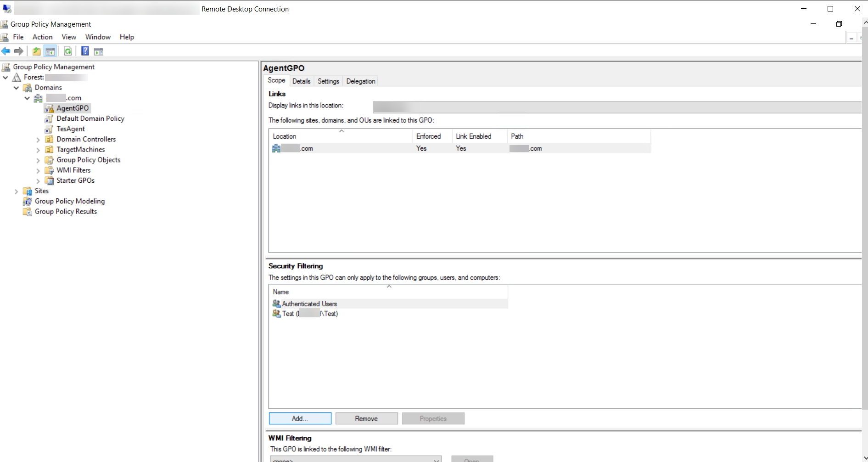
Task: Select the Group Policy Management root node icon
Action: pos(6,67)
